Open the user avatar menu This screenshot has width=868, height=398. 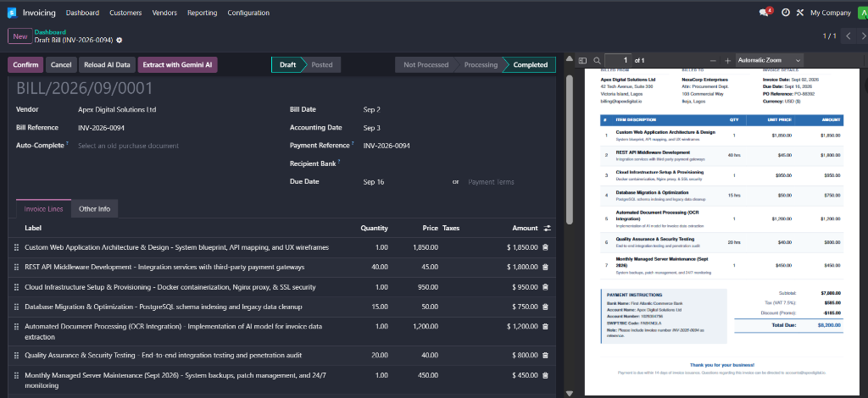[862, 12]
